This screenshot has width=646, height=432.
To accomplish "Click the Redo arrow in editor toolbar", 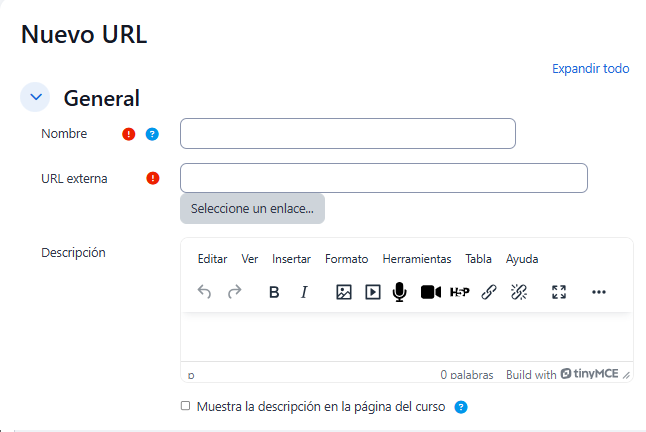I will coord(235,292).
